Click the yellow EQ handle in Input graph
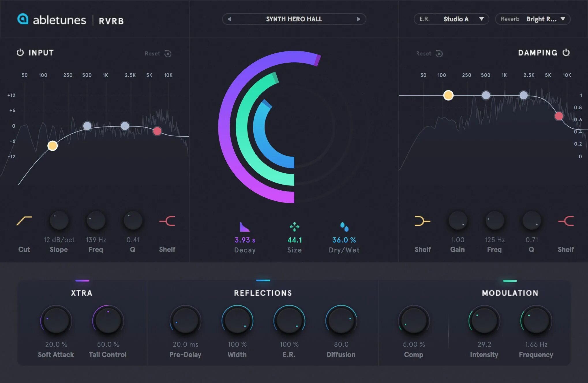 52,146
